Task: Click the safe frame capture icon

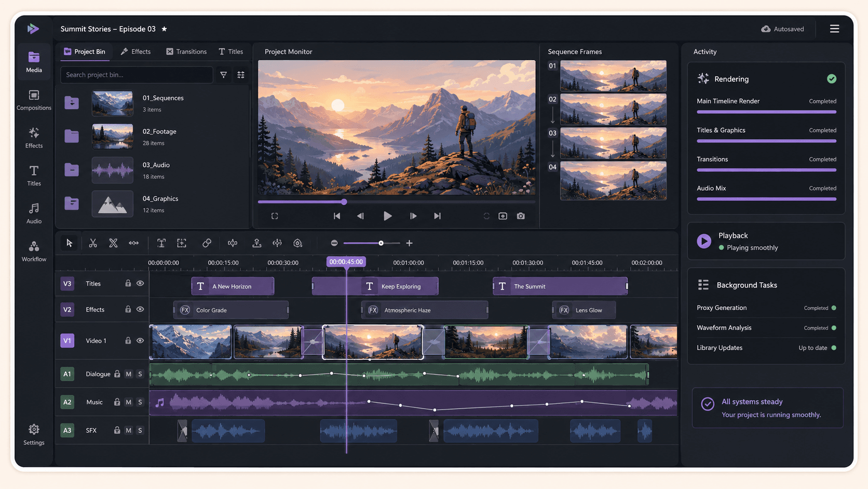Action: [503, 216]
